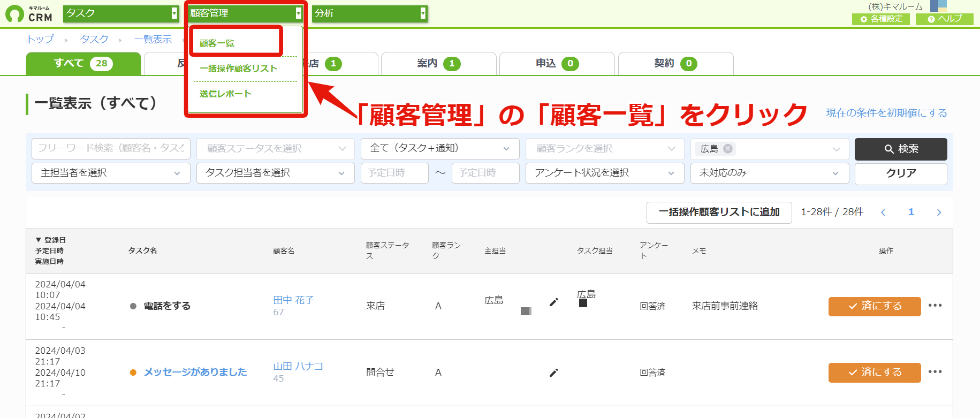Click 一括操作顧客リストに追加 button
980x418 pixels.
pyautogui.click(x=719, y=212)
